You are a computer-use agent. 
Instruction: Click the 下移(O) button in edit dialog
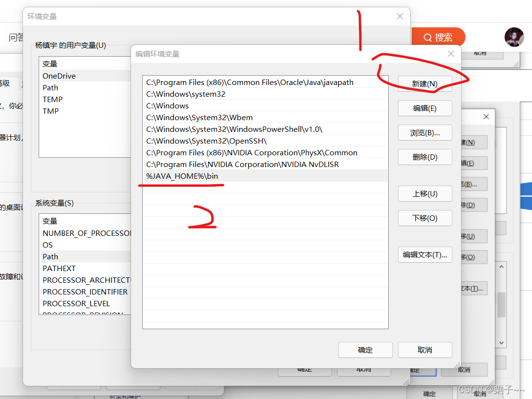point(425,218)
